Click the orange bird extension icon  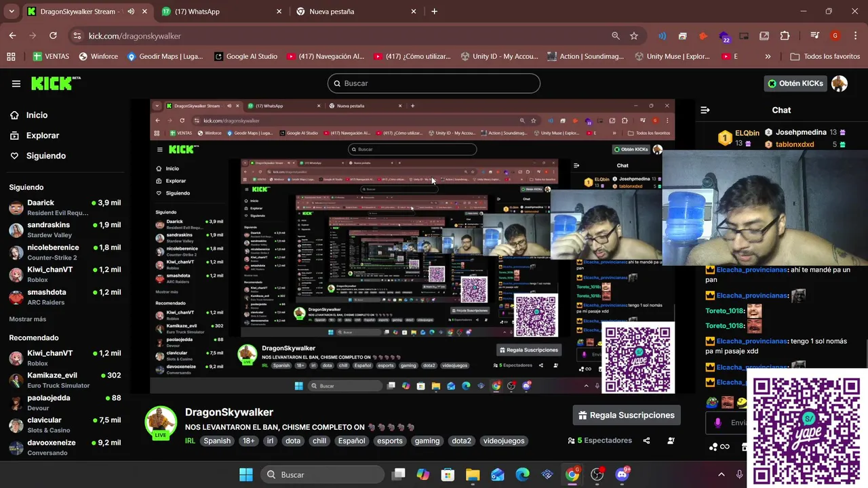(703, 36)
